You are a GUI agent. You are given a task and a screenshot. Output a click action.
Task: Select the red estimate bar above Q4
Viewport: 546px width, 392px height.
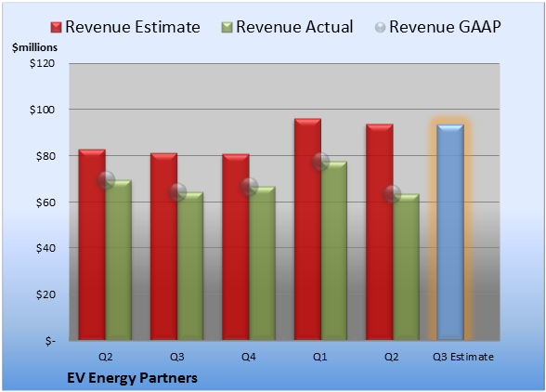click(x=236, y=247)
